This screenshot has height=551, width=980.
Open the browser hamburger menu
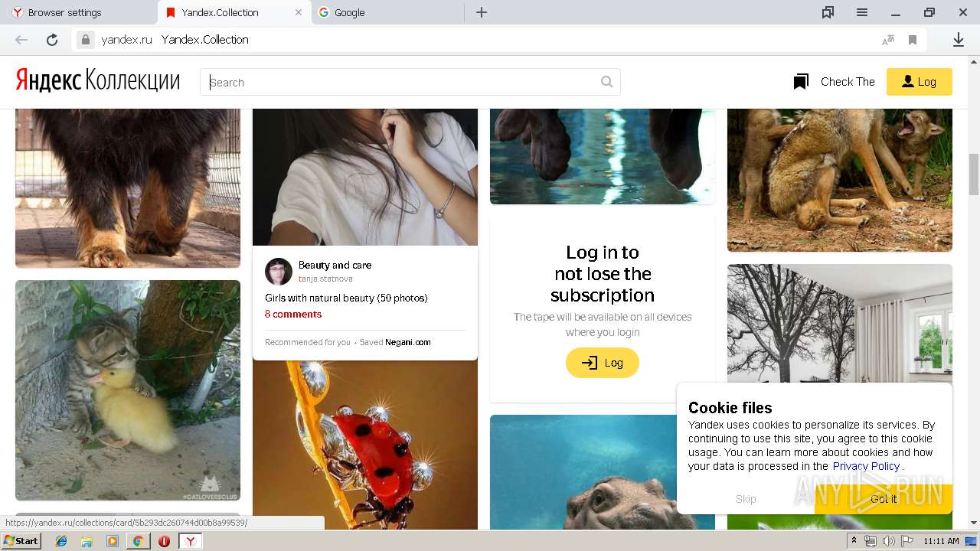(x=862, y=12)
